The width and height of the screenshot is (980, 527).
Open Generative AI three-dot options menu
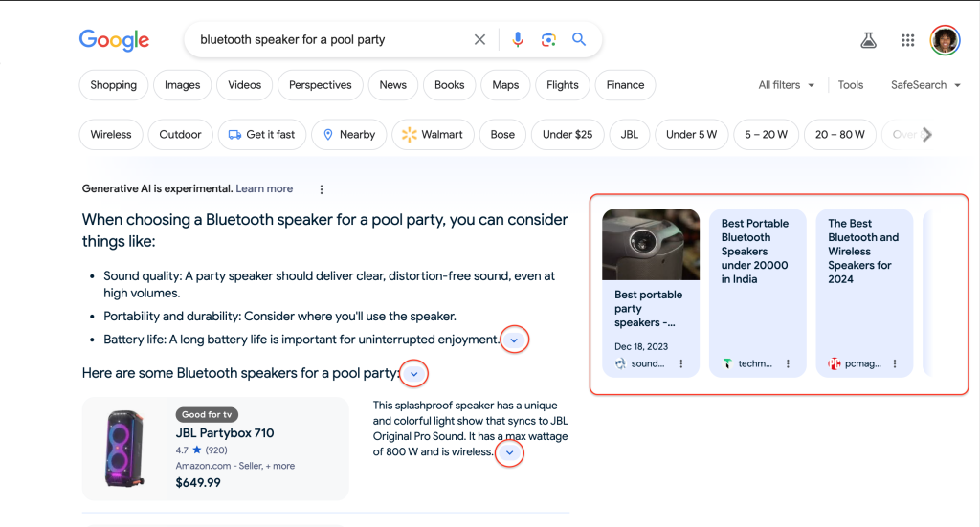click(x=322, y=189)
